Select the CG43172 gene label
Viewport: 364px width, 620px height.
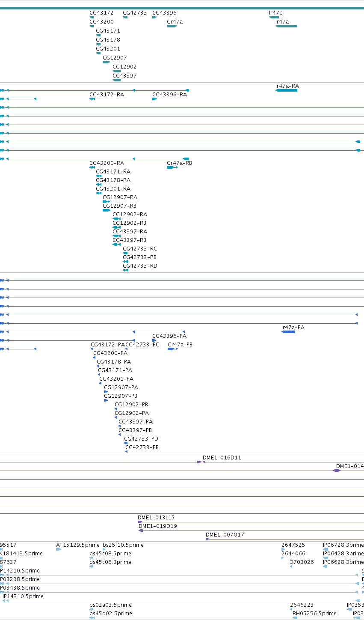coord(101,13)
